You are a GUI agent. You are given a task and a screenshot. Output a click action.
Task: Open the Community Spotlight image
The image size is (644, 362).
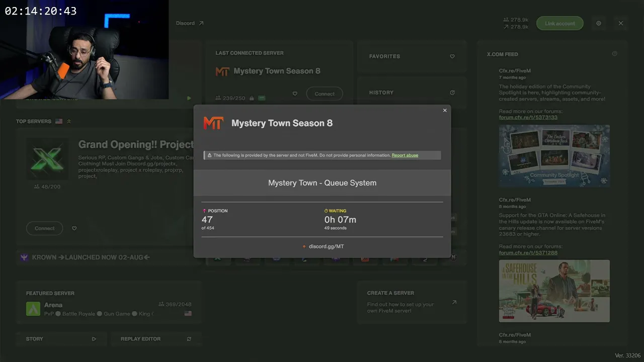(x=554, y=156)
